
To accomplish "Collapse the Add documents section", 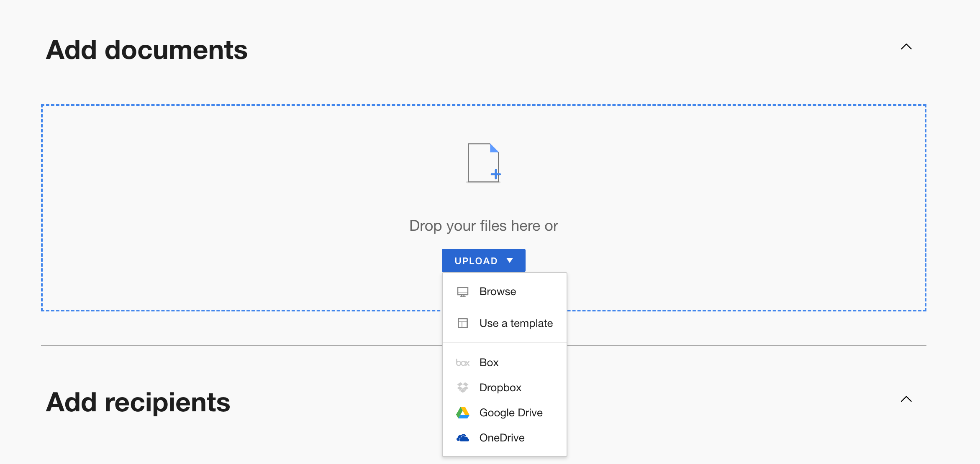I will click(906, 47).
